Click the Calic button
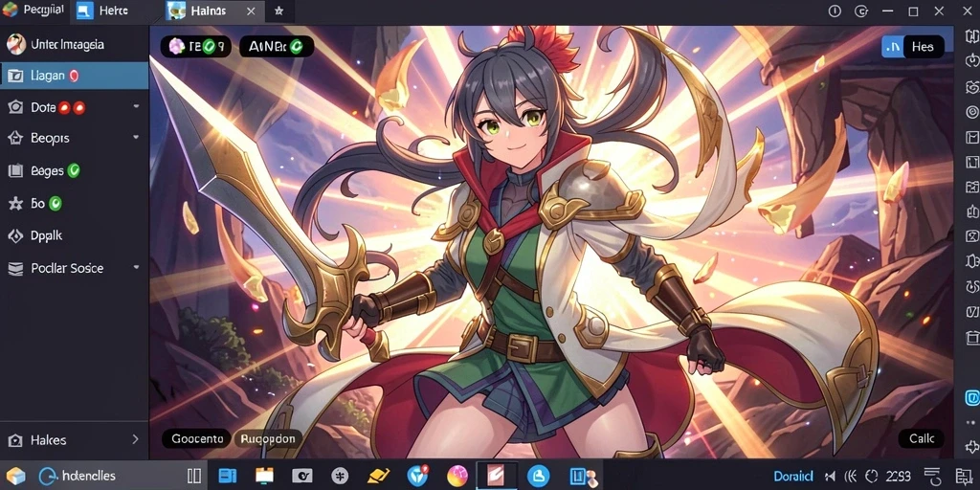This screenshot has height=490, width=980. (x=922, y=438)
